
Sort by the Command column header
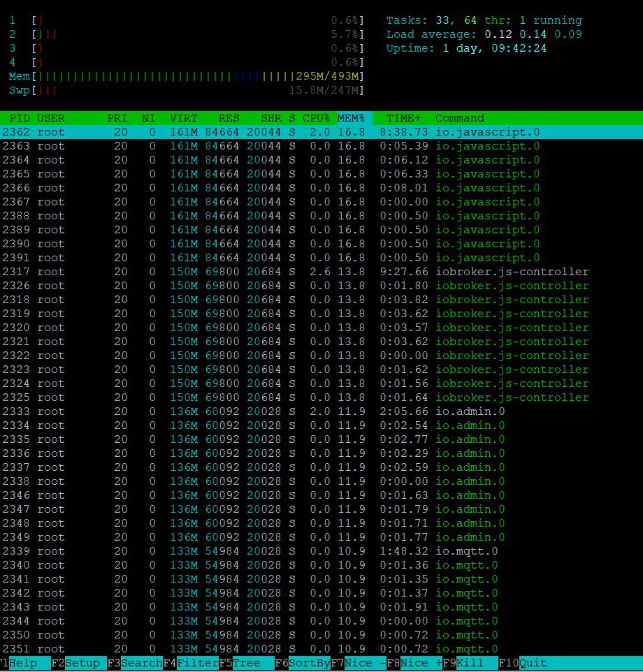click(x=460, y=118)
